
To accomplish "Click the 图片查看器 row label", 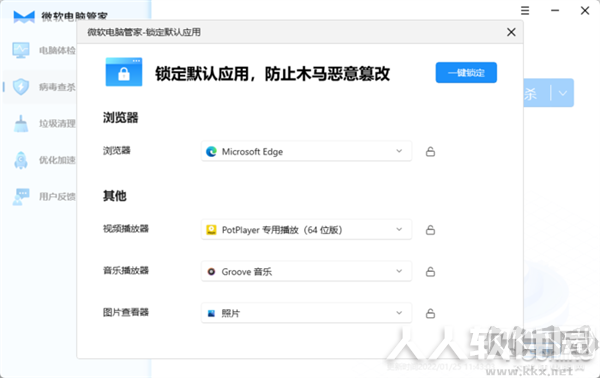I will point(126,312).
